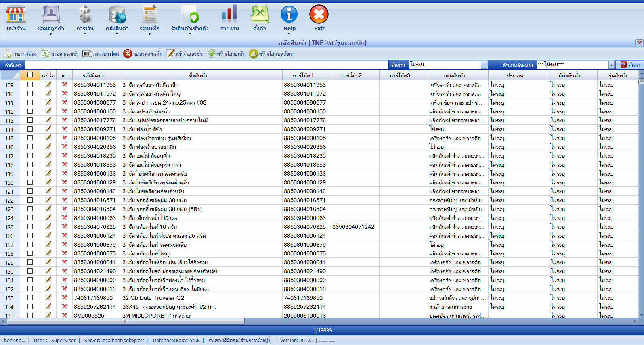The height and width of the screenshot is (345, 644).
Task: Check the checkbox for row 118
Action: (30, 165)
